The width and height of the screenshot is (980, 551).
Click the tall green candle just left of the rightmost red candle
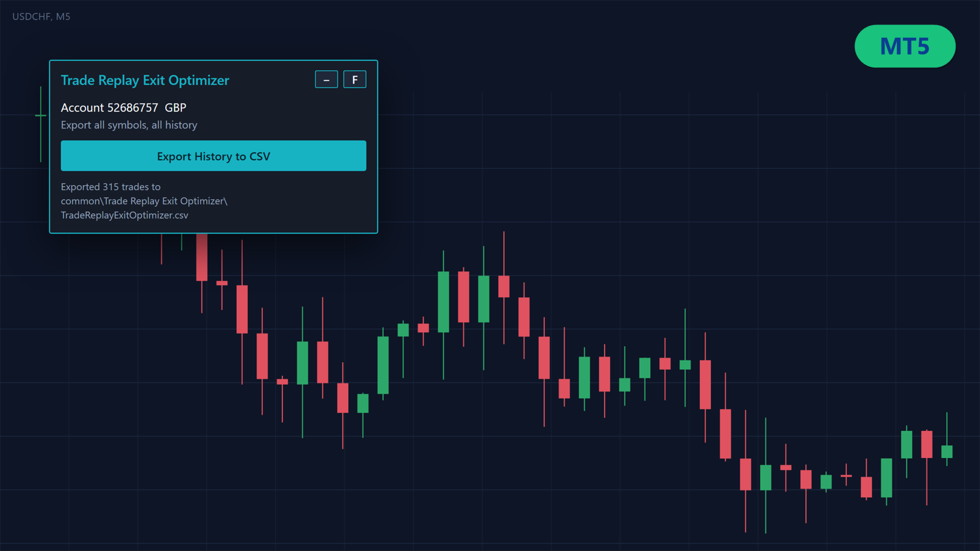[x=906, y=444]
